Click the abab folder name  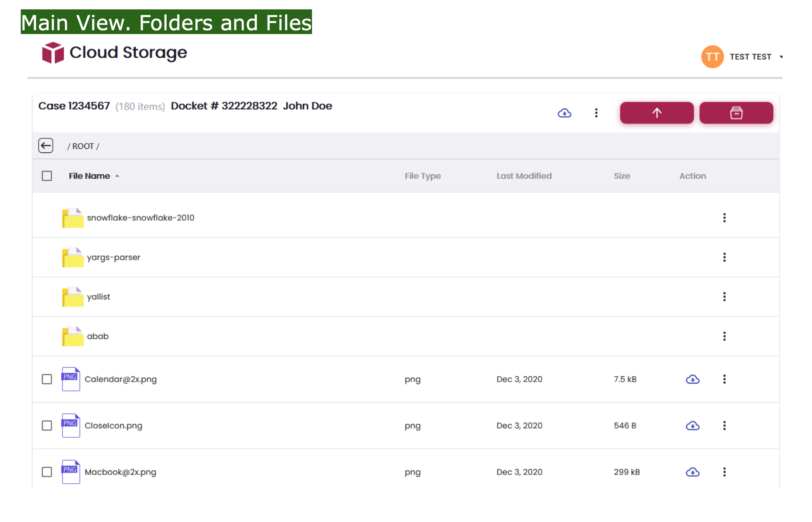tap(98, 336)
